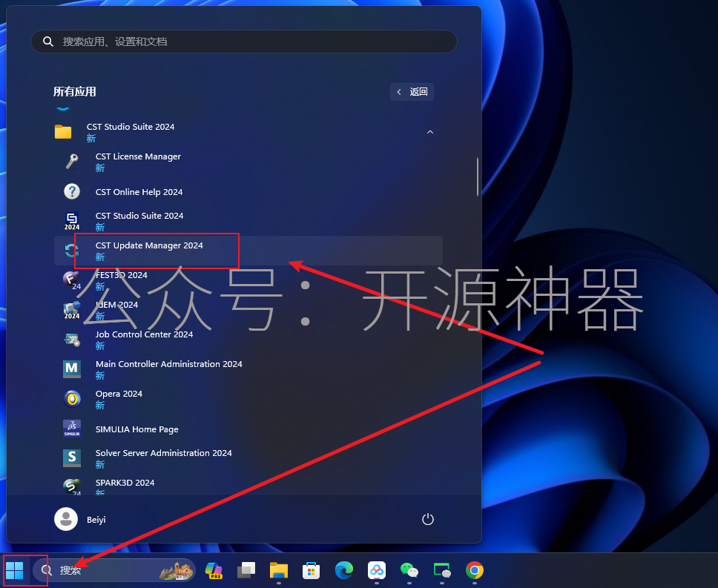This screenshot has width=718, height=588.
Task: Click the Main Controller Administration M icon
Action: point(72,369)
